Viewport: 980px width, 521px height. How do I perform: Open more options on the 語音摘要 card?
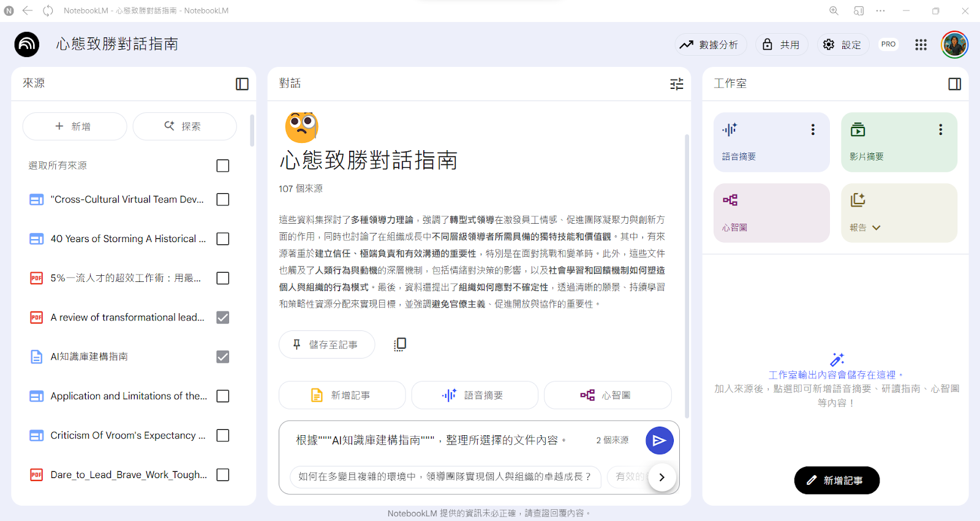813,129
